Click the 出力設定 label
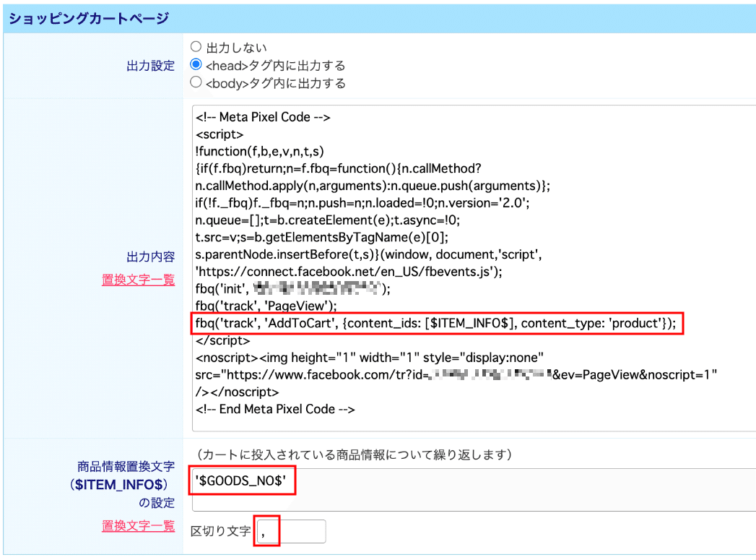756x560 pixels. [x=150, y=66]
